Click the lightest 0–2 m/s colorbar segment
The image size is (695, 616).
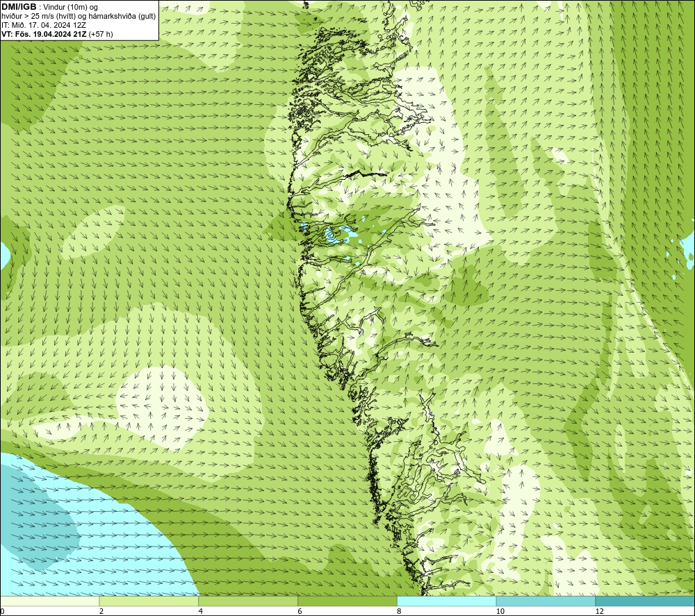click(x=49, y=601)
